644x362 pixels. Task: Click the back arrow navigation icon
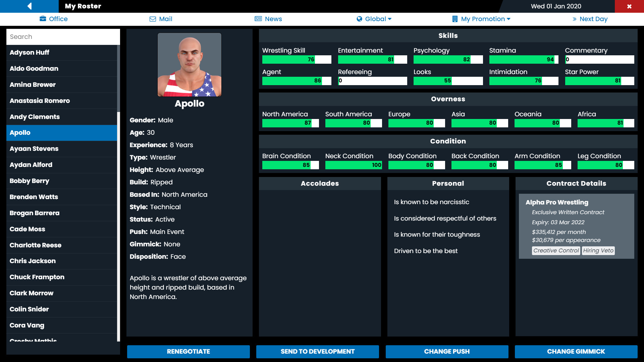coord(29,6)
